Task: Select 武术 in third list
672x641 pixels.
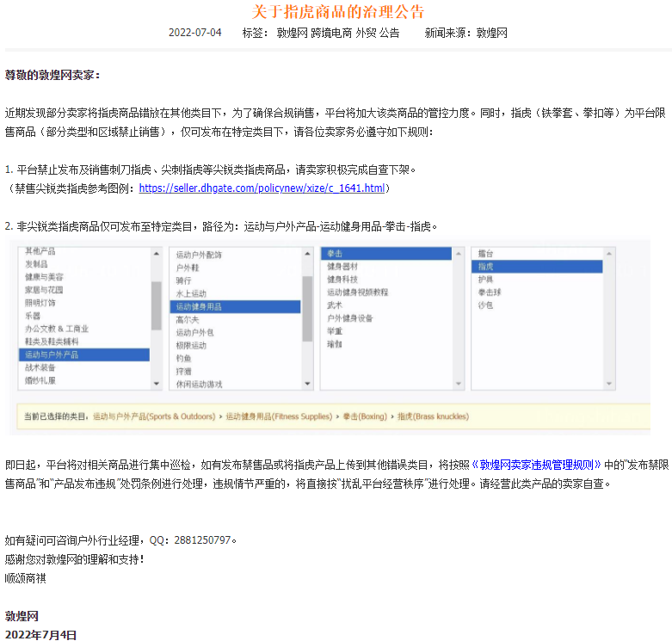Action: coord(335,305)
